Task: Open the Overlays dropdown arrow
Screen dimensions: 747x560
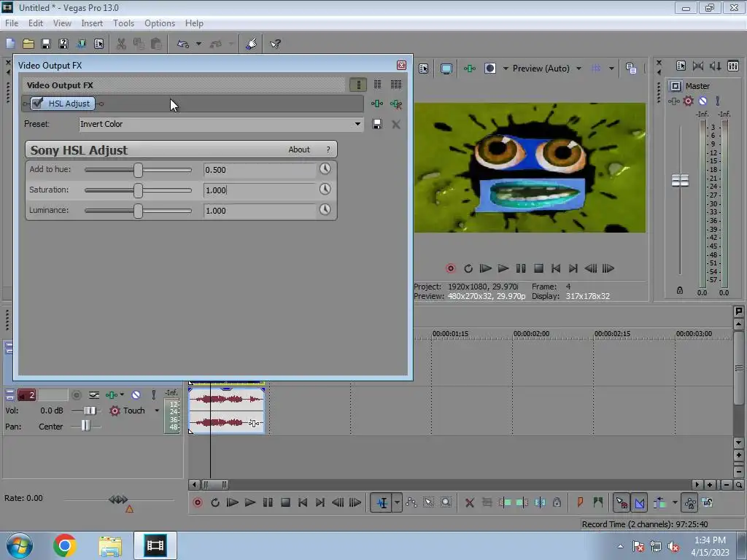Action: (611, 69)
